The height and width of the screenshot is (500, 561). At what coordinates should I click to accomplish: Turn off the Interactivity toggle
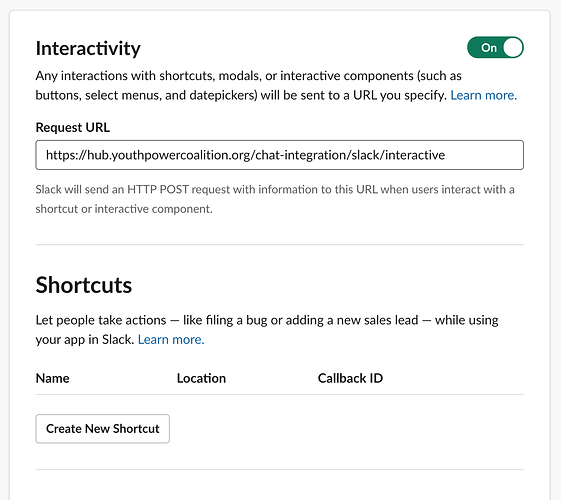[x=495, y=47]
